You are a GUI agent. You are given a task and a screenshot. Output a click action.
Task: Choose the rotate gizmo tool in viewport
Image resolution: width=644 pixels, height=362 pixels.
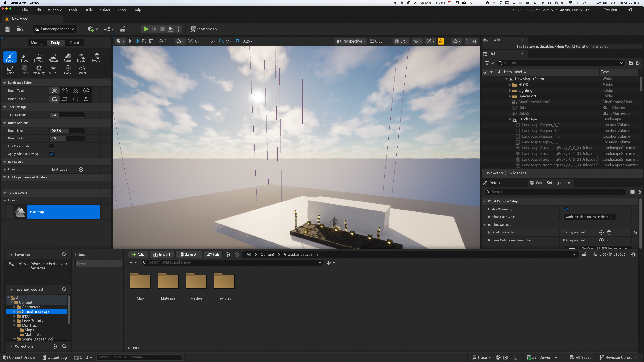coord(144,41)
